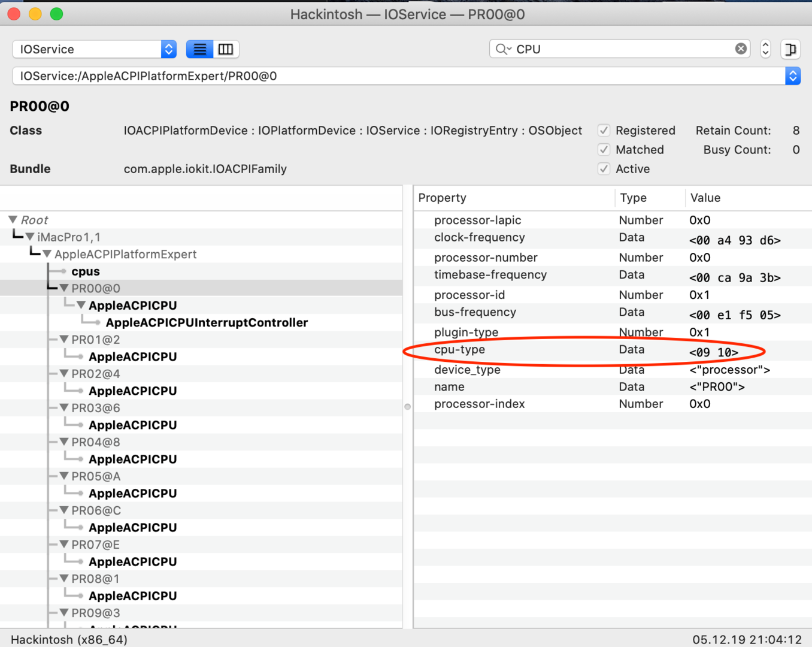Screen dimensions: 812x647
Task: Sort by the Property column header
Action: click(442, 198)
